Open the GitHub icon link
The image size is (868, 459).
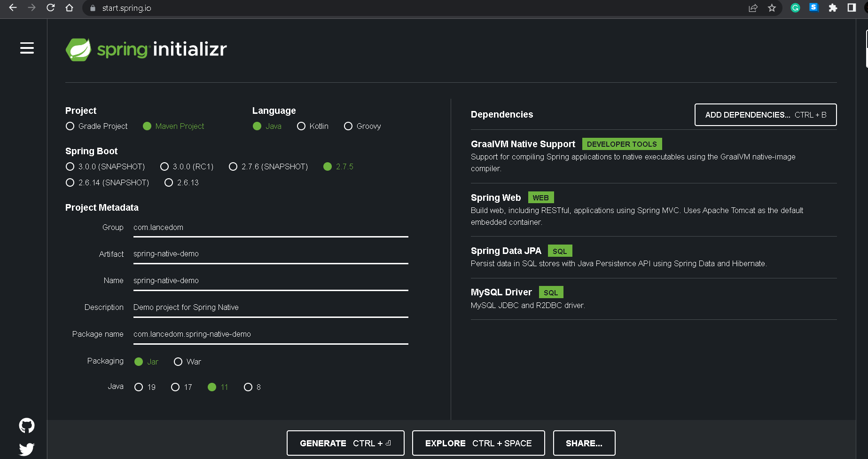point(27,426)
